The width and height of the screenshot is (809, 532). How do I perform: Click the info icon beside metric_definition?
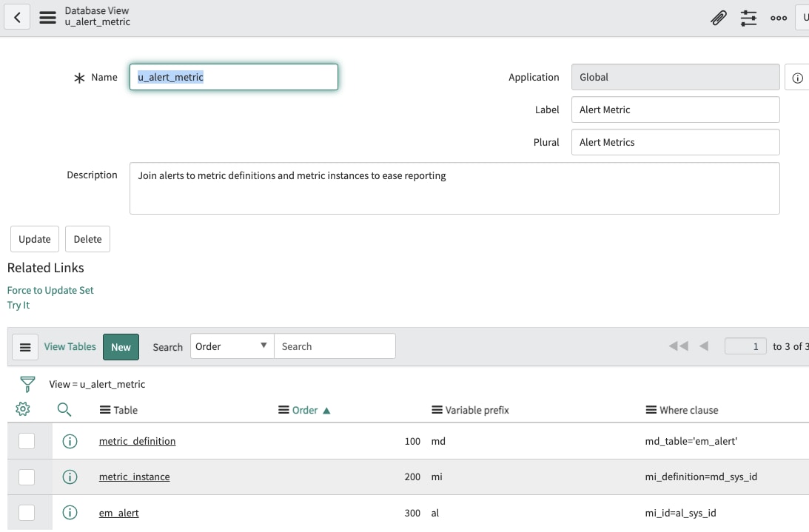click(70, 441)
